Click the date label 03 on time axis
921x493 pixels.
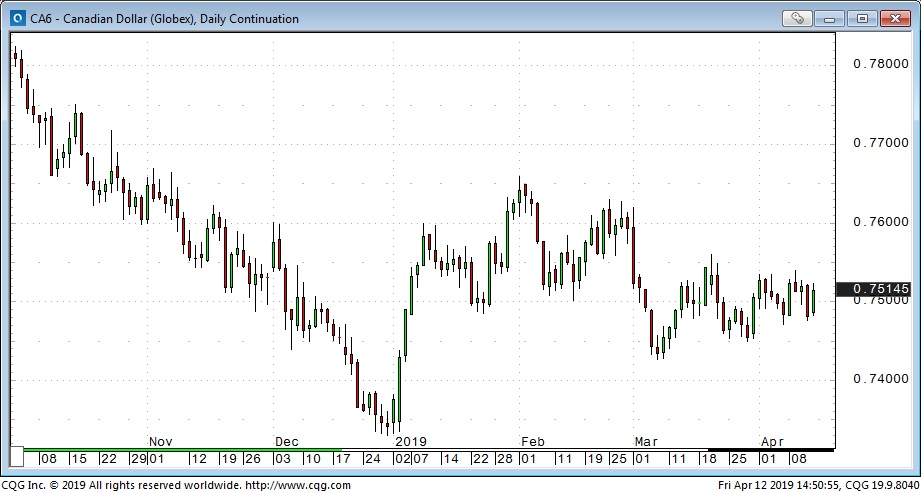(283, 459)
